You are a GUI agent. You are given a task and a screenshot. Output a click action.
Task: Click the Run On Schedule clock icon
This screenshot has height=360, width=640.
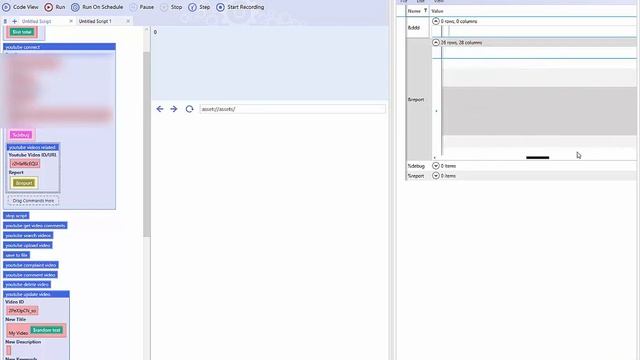[x=75, y=7]
